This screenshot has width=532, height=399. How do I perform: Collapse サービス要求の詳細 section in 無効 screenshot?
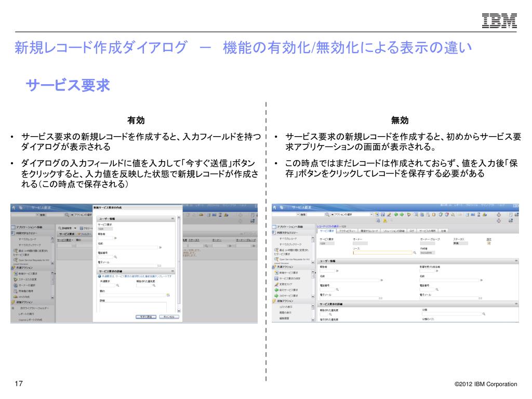516,303
